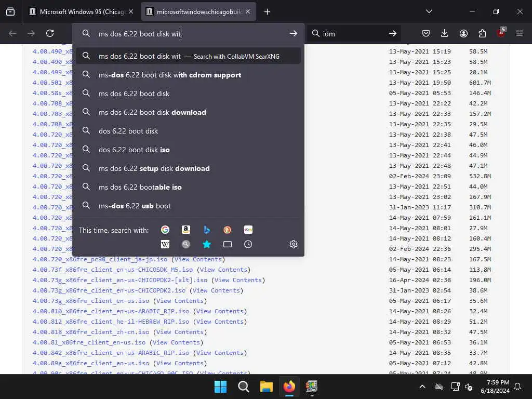This screenshot has width=532, height=399.
Task: Search this time with DuckDuckGo
Action: click(x=228, y=230)
